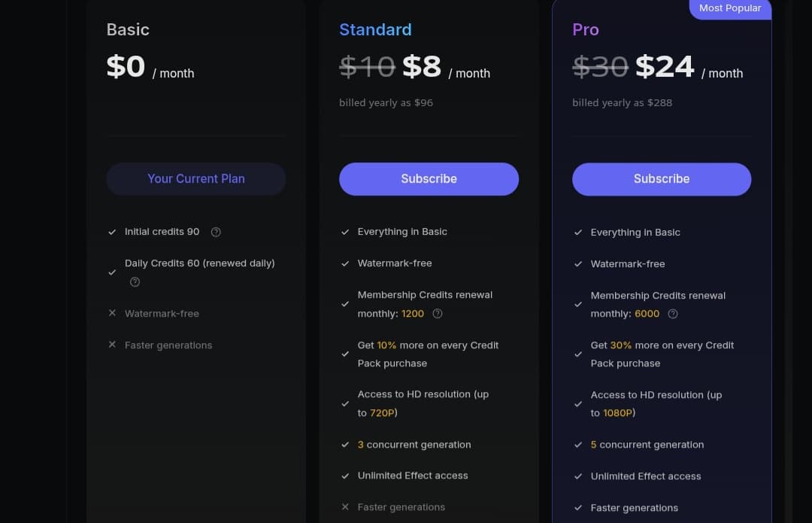Select the Pro plan heading
Viewport: 812px width, 523px height.
click(x=586, y=29)
